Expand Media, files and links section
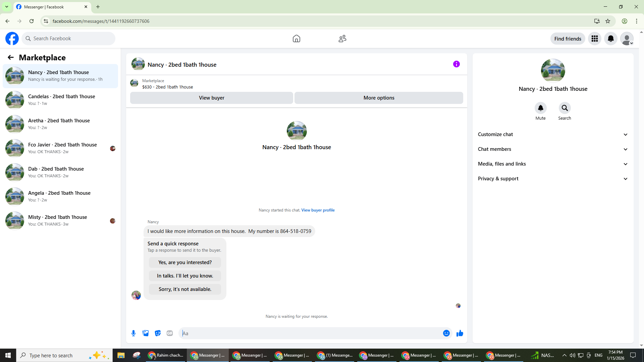The width and height of the screenshot is (644, 362). (x=553, y=164)
